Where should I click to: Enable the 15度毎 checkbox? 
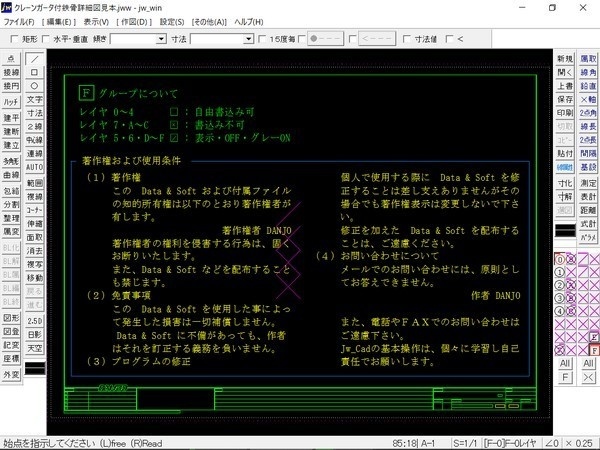click(x=262, y=39)
